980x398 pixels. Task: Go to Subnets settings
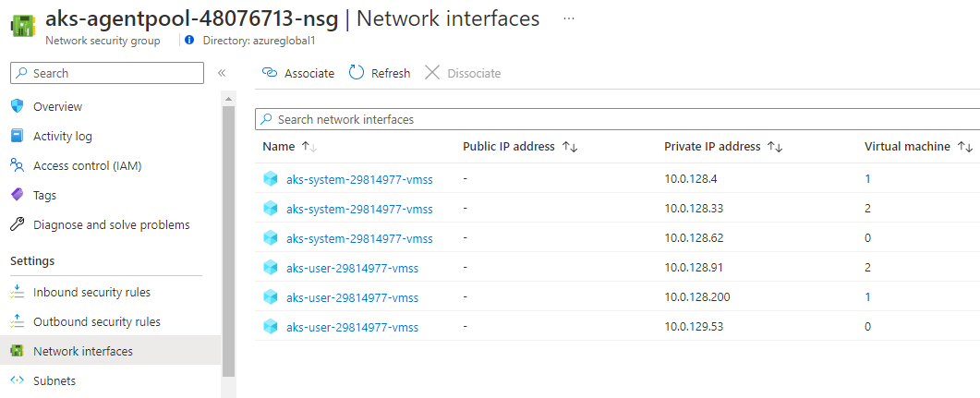(54, 380)
